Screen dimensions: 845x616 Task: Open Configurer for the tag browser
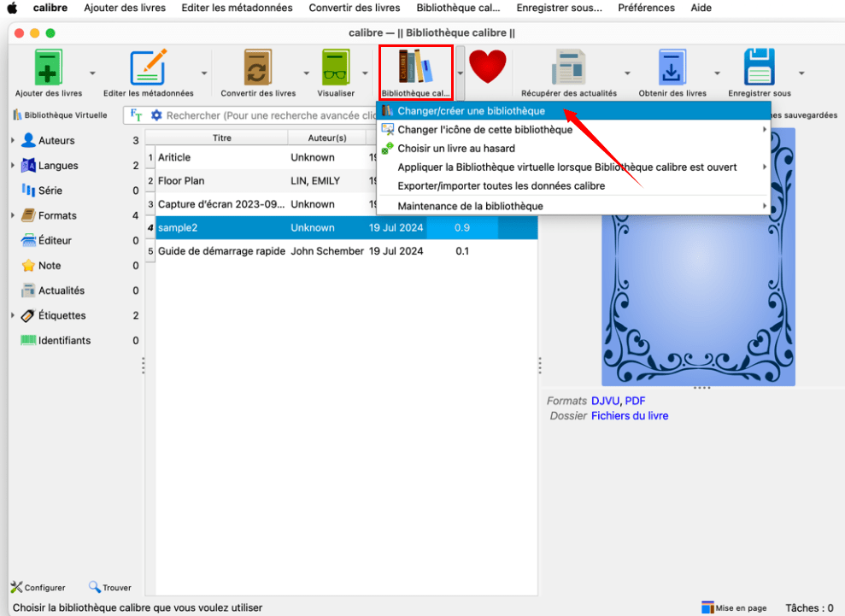click(x=38, y=588)
